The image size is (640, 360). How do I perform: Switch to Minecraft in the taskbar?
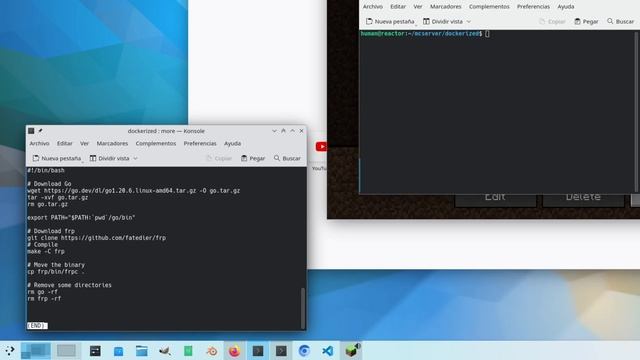(351, 351)
